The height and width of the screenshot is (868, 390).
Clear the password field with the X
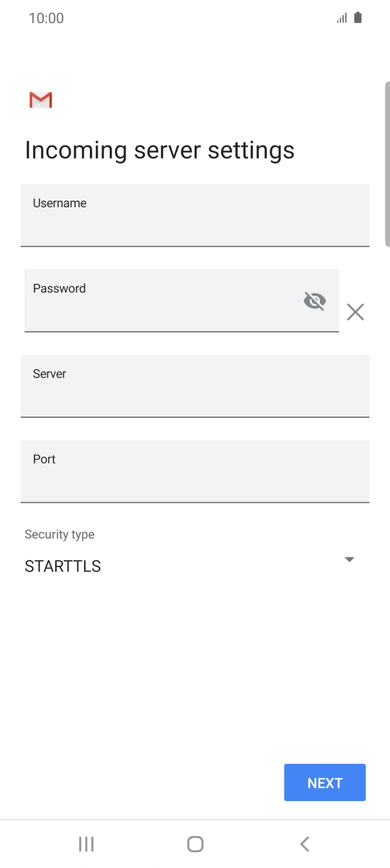click(355, 312)
